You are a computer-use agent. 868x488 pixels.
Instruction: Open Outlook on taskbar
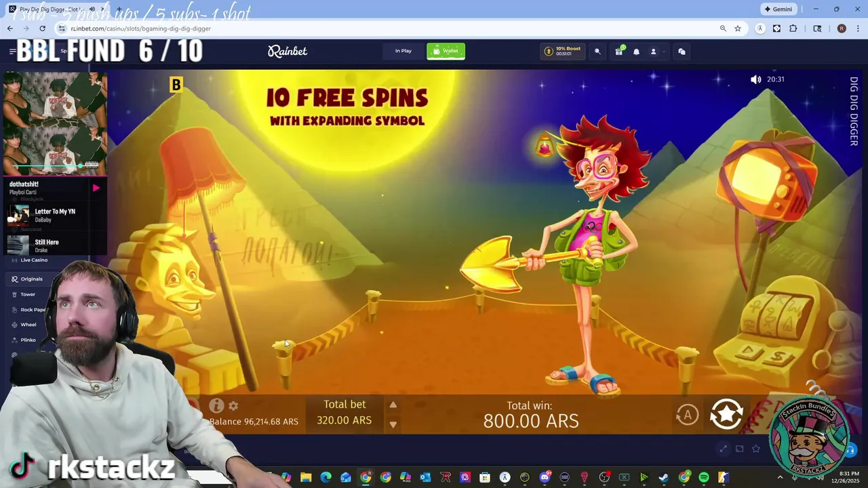(x=425, y=478)
